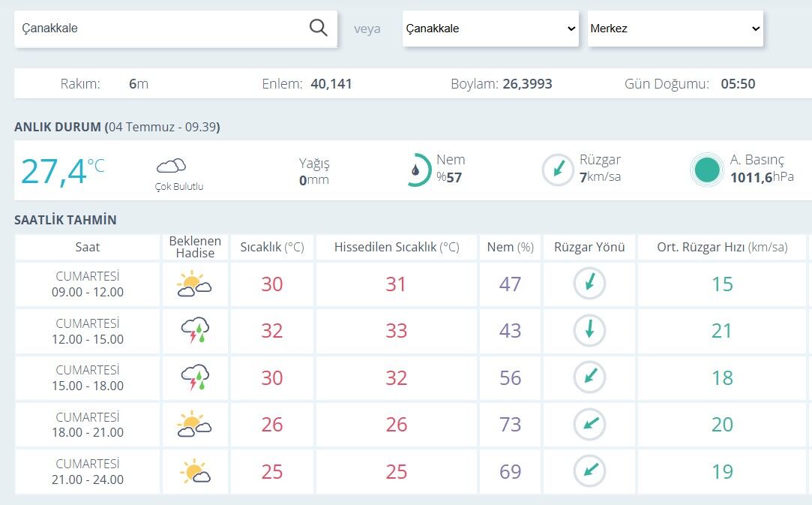Open the Merkez district dropdown
The width and height of the screenshot is (812, 505).
pos(676,29)
